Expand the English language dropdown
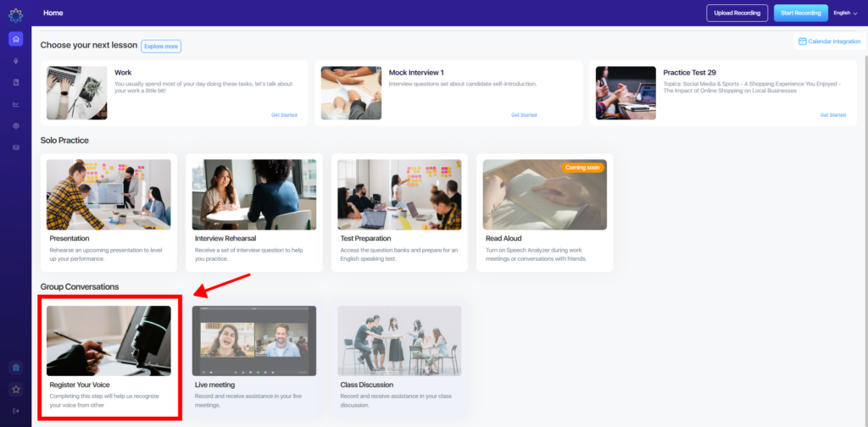 pyautogui.click(x=845, y=13)
